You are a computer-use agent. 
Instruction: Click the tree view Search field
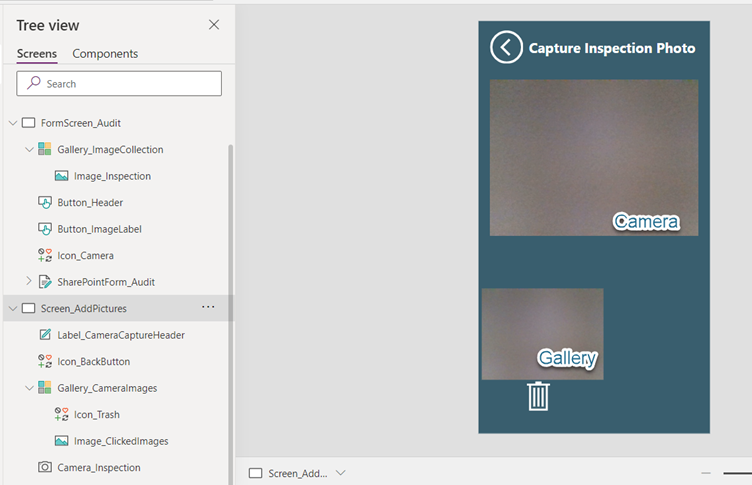click(x=119, y=83)
